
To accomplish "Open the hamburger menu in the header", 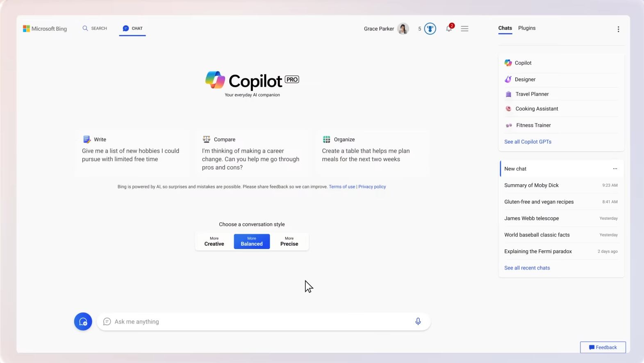I will pyautogui.click(x=464, y=29).
